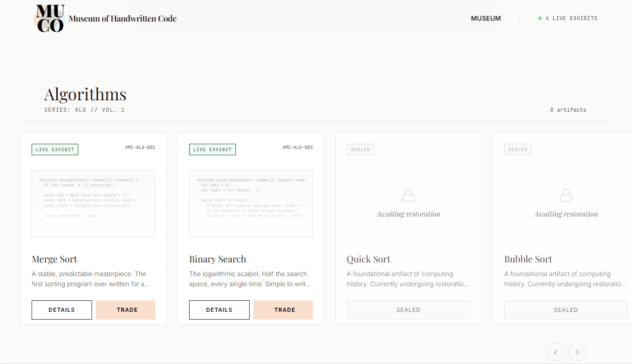
Task: Open the Binary Search code thumbnail
Action: 251,203
